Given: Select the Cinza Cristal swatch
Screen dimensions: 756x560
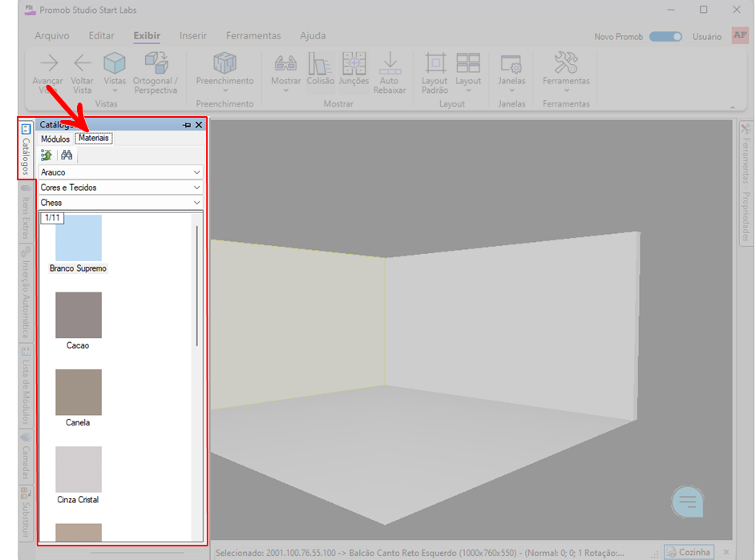Looking at the screenshot, I should (x=79, y=469).
